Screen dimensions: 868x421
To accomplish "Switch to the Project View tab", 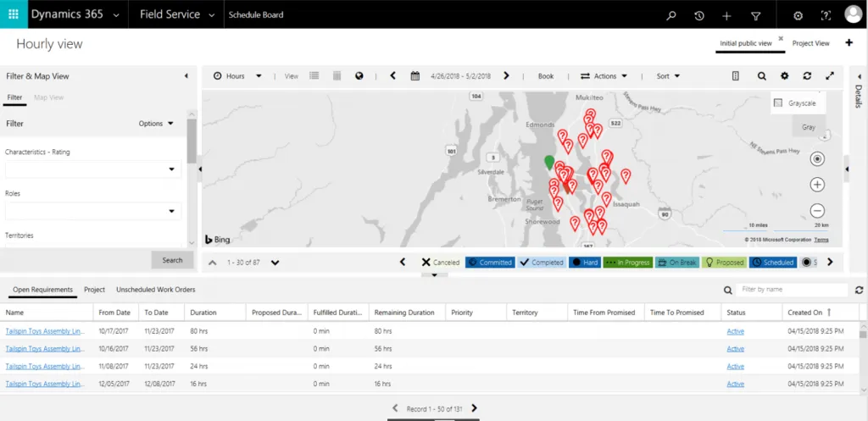I will point(810,43).
